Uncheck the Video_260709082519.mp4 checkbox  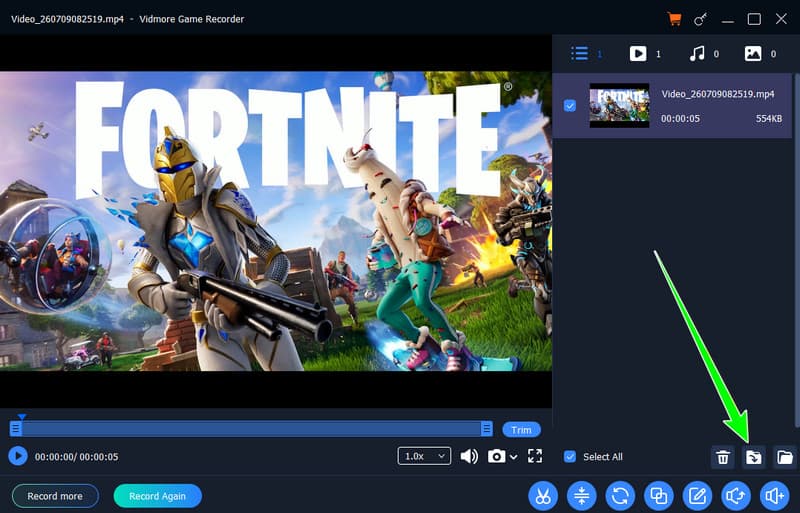tap(570, 106)
